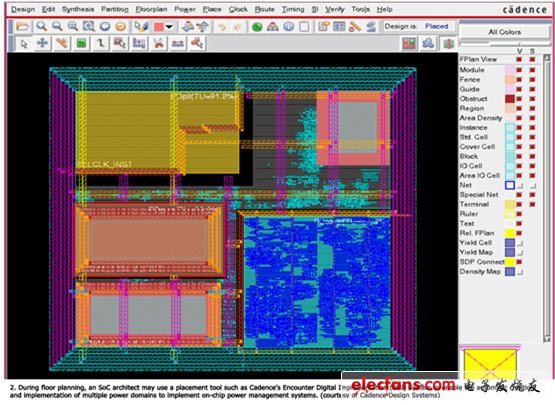
Task: Open the Floorplan menu
Action: pos(151,9)
